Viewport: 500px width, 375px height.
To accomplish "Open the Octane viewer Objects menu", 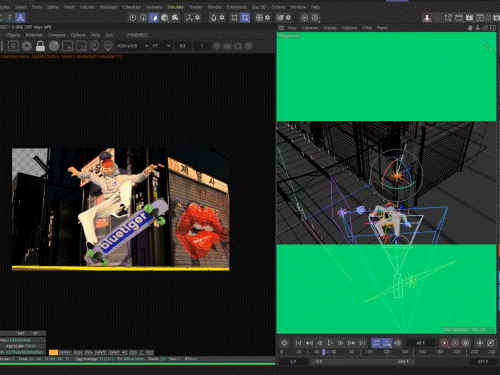I will pos(13,35).
